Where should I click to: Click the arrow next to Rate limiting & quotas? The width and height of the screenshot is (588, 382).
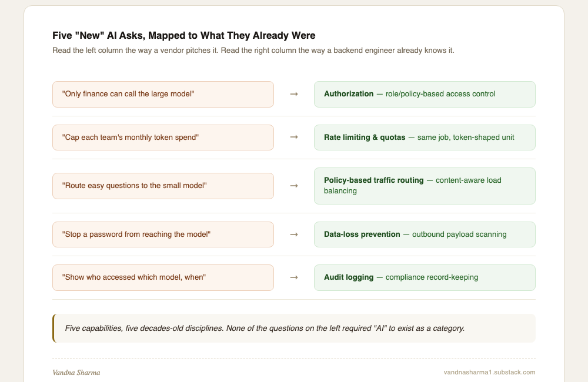pyautogui.click(x=294, y=137)
